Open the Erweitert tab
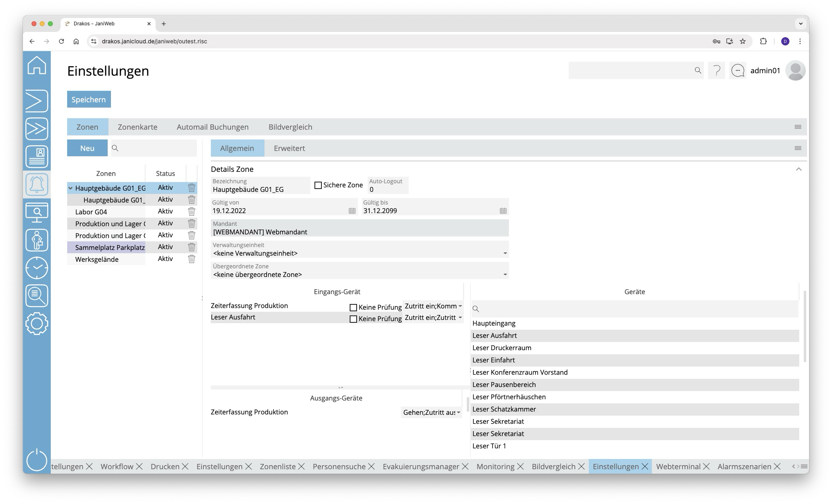This screenshot has height=504, width=832. pyautogui.click(x=289, y=148)
